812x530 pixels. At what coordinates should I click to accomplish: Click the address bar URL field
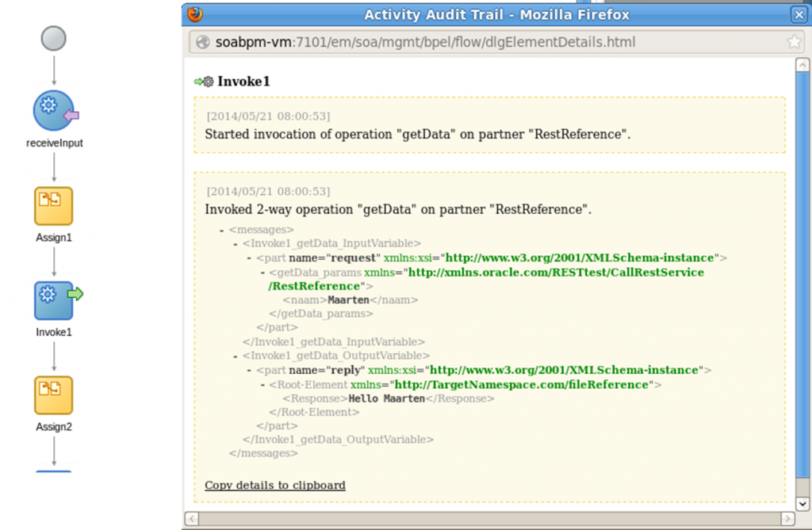click(x=496, y=42)
